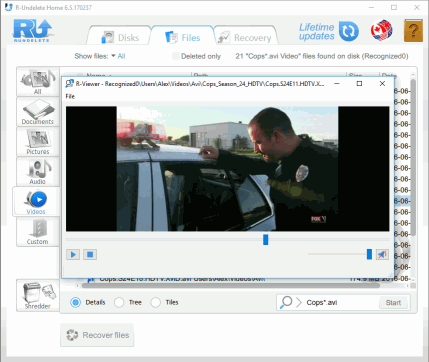Select the Pictures category
The image size is (429, 362).
pyautogui.click(x=38, y=142)
